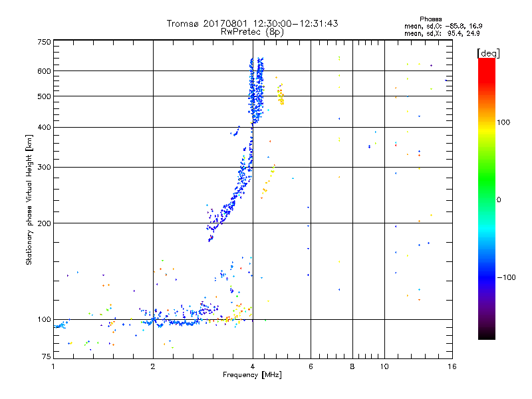Click the orange X-mode cluster near 500 km
The height and width of the screenshot is (399, 532).
(x=281, y=96)
